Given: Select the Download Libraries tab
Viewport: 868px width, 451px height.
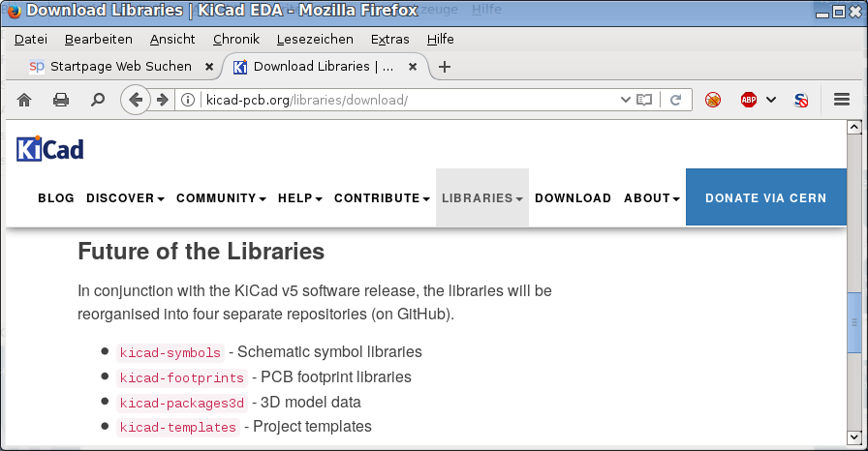Looking at the screenshot, I should click(x=326, y=67).
